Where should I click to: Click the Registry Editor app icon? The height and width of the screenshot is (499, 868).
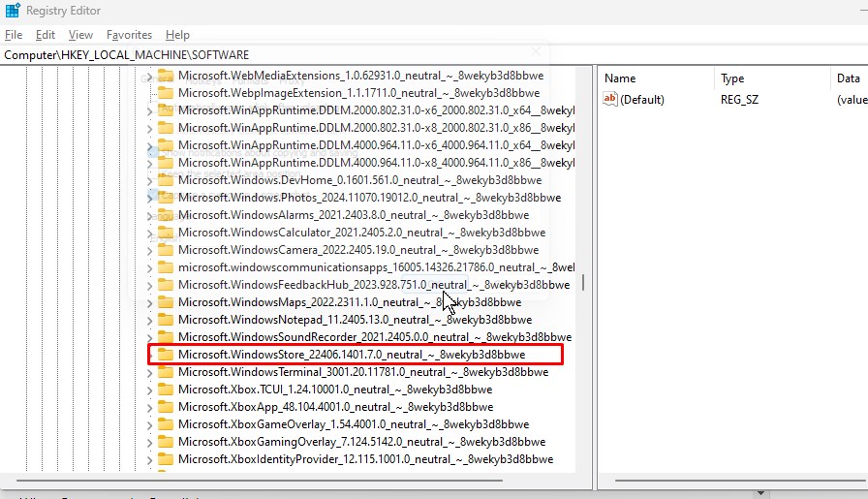[x=13, y=11]
